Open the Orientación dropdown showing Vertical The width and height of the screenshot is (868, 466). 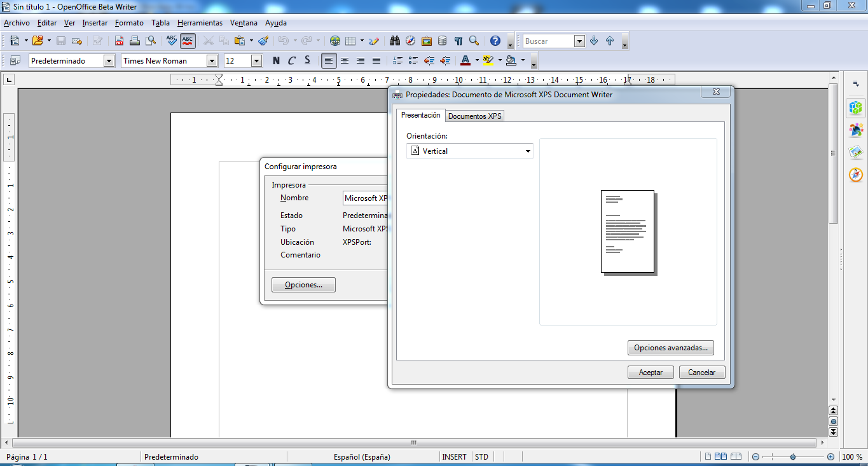[x=527, y=151]
